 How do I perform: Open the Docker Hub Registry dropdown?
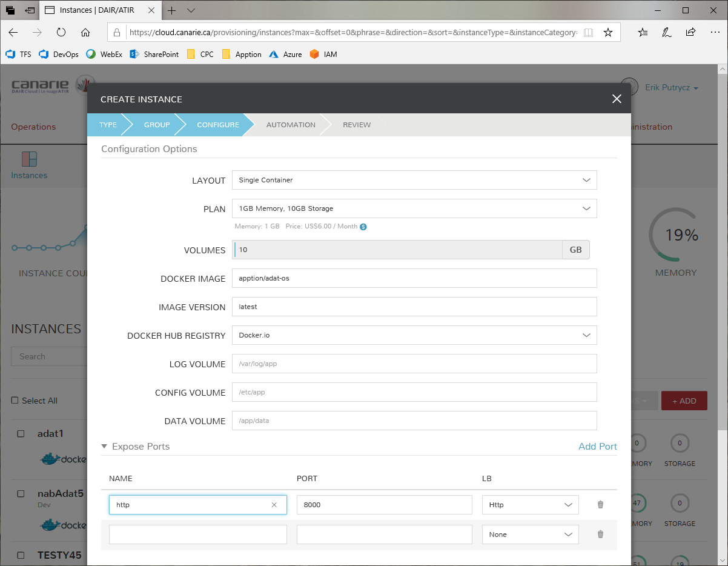click(x=414, y=335)
